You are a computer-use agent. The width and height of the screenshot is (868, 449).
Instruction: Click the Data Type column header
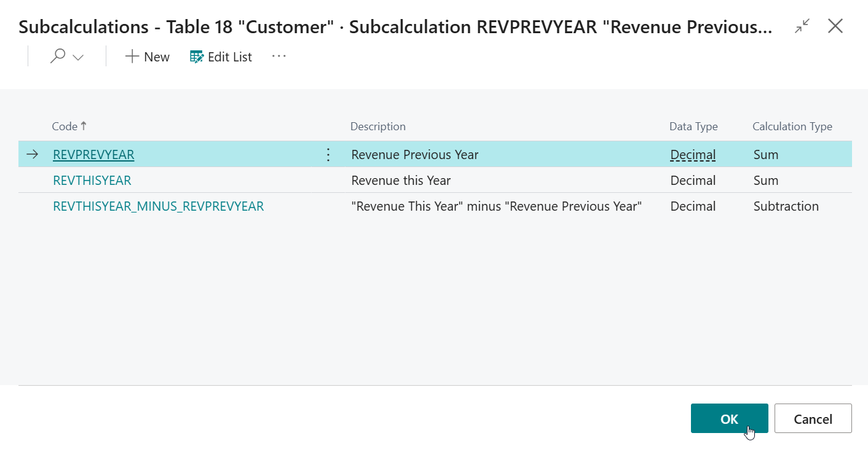(693, 127)
